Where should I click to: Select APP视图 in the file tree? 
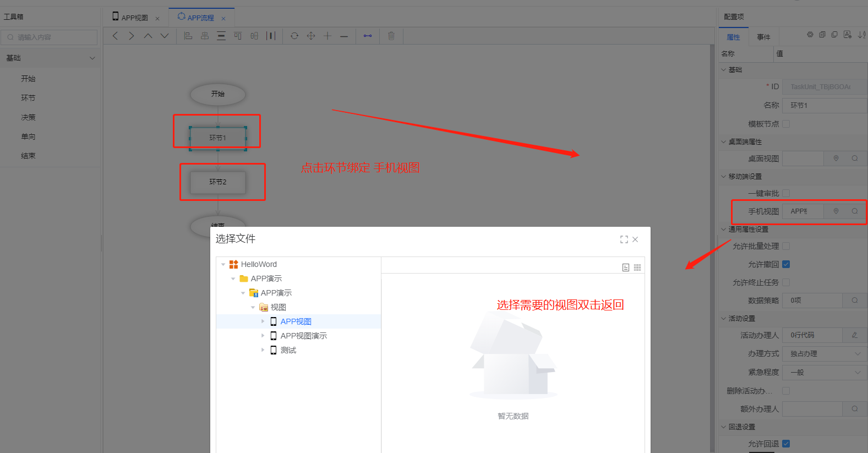(296, 321)
